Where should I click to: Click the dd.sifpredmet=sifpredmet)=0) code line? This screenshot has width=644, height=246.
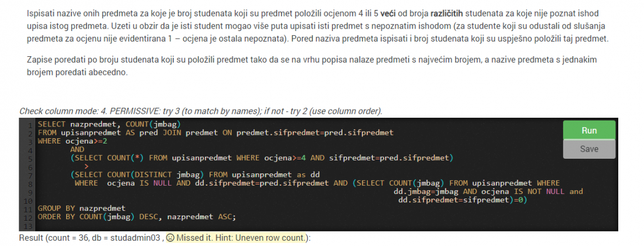point(462,200)
